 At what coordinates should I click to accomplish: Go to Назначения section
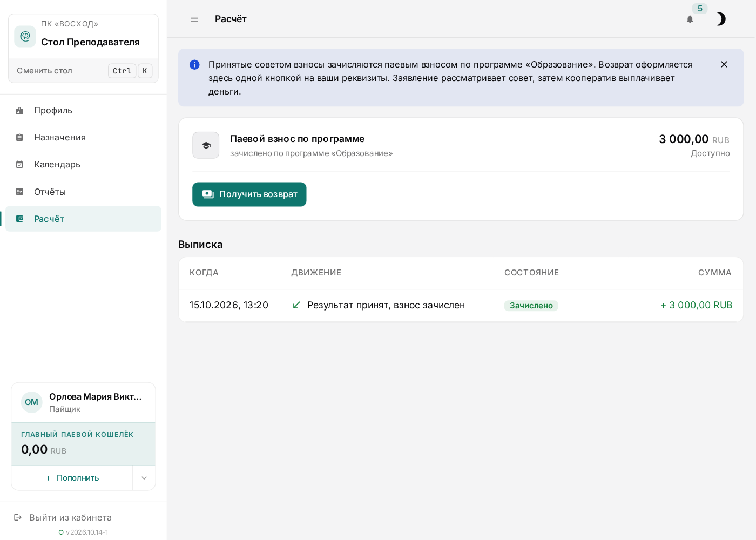click(83, 137)
